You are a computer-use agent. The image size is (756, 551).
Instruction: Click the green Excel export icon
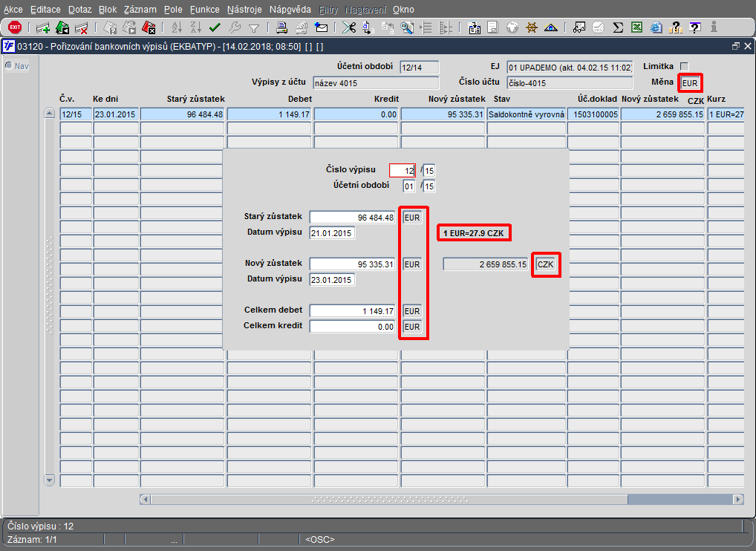pos(637,28)
